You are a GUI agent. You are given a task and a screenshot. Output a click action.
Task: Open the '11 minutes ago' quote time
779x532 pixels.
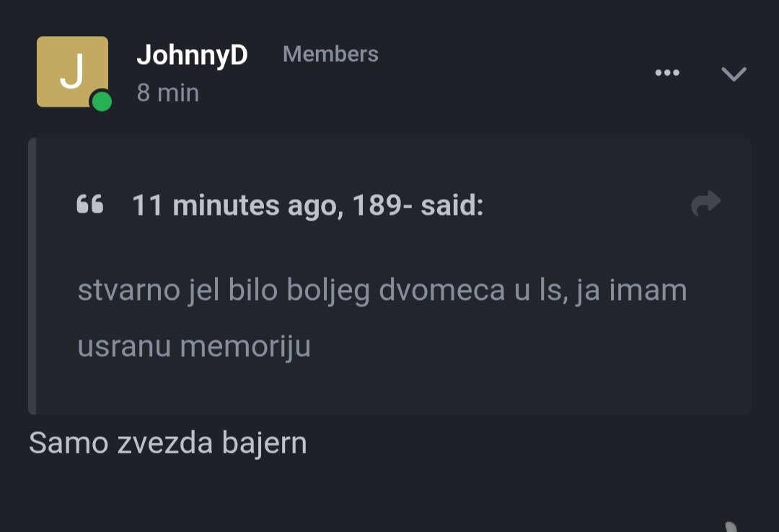(x=238, y=205)
